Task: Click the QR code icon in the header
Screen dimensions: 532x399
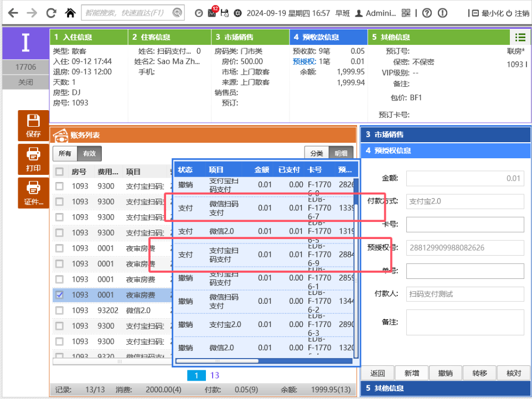Action: coord(406,13)
